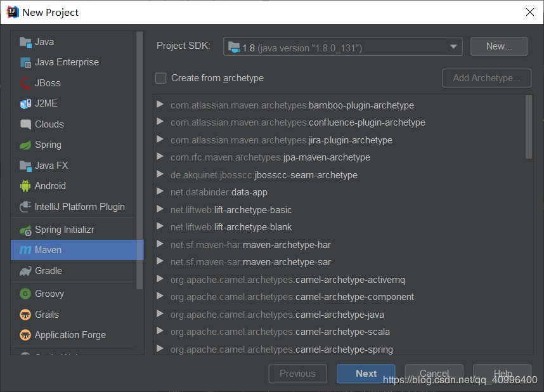Click the Grails orange icon
This screenshot has height=392, width=544.
[x=25, y=315]
